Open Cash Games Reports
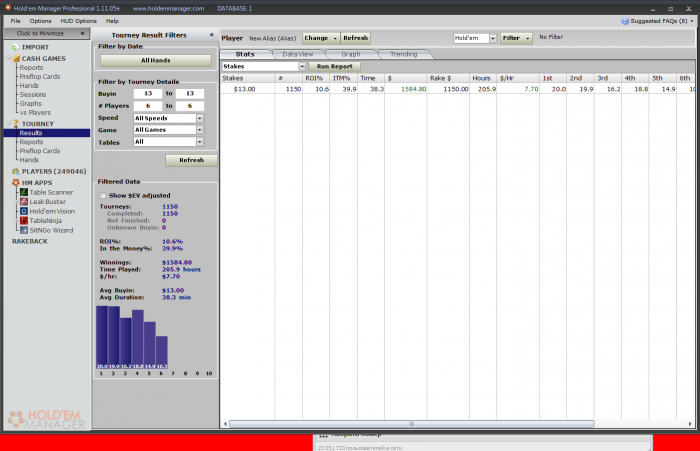Viewport: 700px width, 451px height. point(31,68)
